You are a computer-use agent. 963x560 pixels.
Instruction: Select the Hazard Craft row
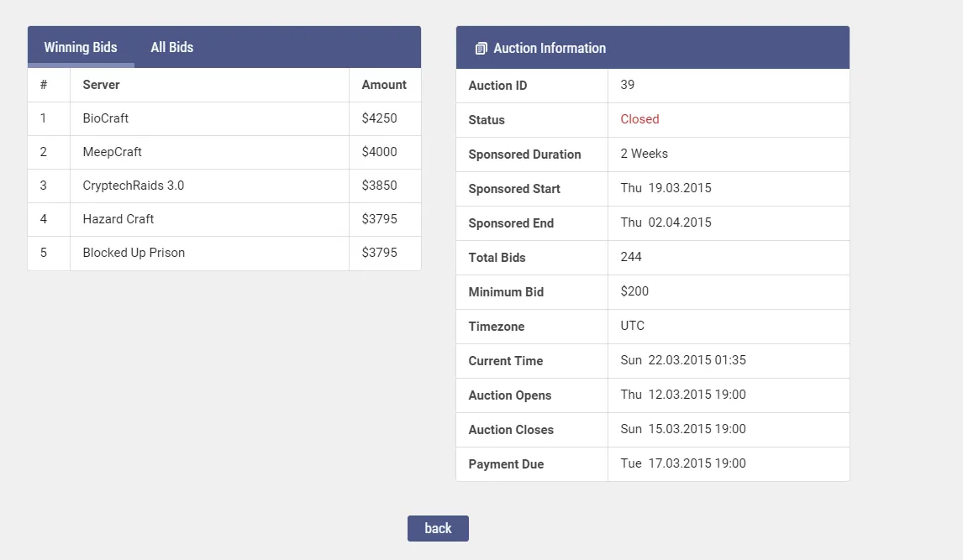coord(224,219)
